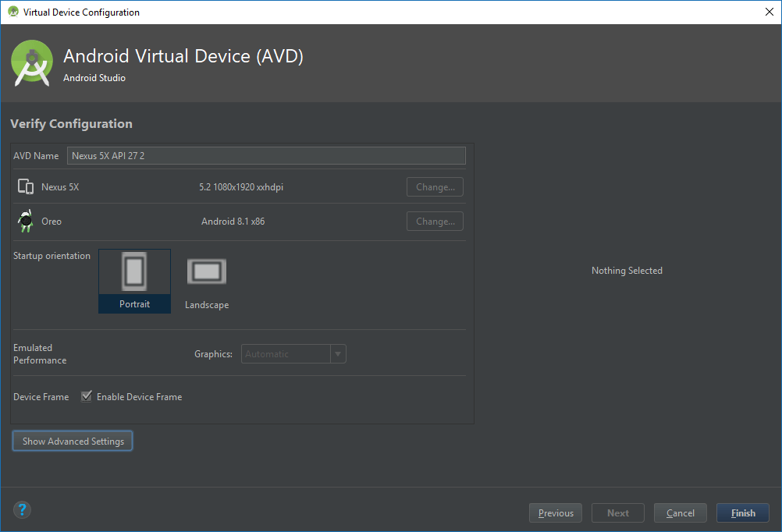Click Finish to create the AVD

point(743,513)
